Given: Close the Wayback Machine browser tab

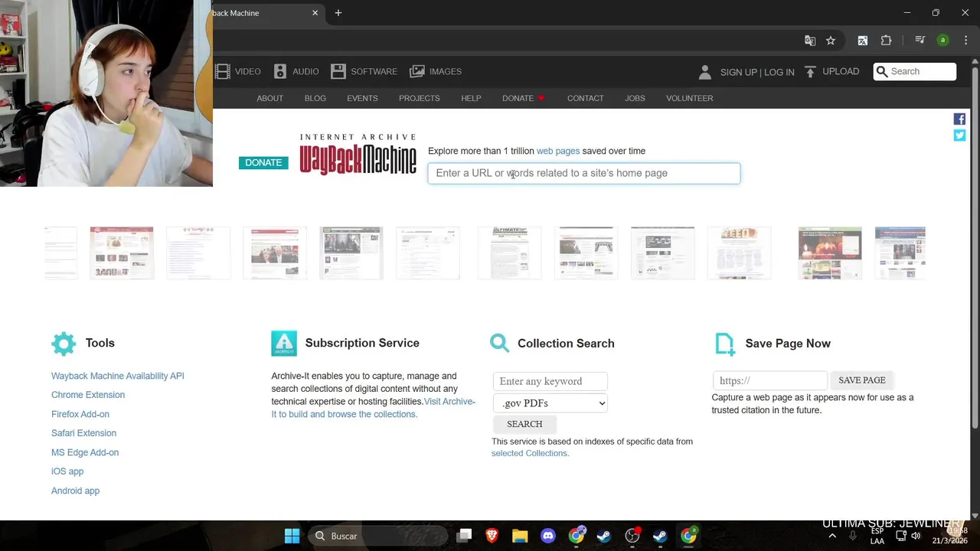Looking at the screenshot, I should click(315, 13).
